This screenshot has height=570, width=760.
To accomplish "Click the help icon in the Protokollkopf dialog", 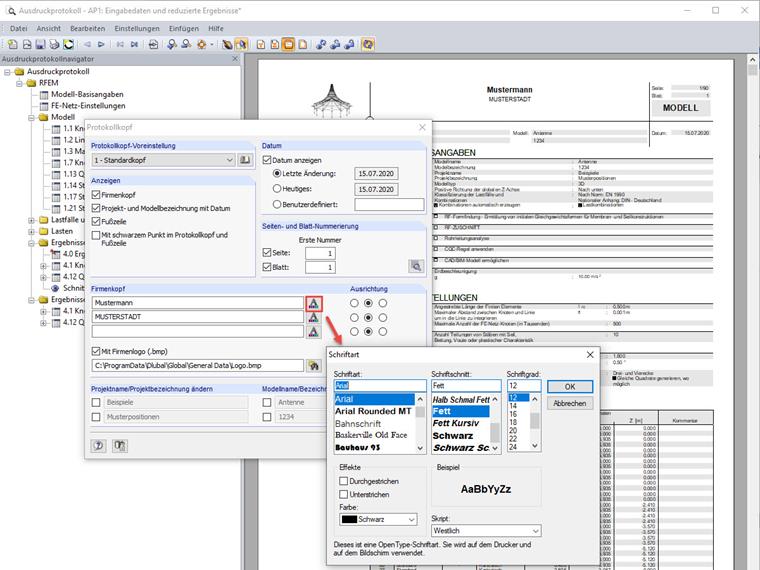I will click(99, 446).
